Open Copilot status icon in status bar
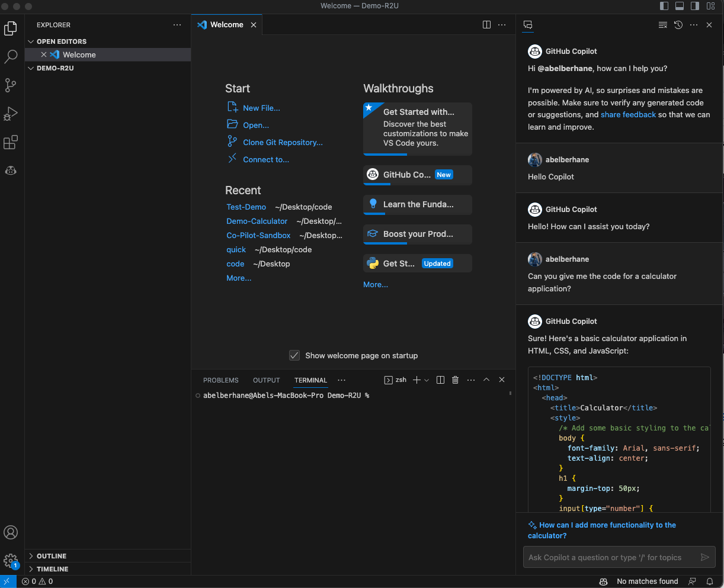Image resolution: width=724 pixels, height=588 pixels. [x=604, y=581]
